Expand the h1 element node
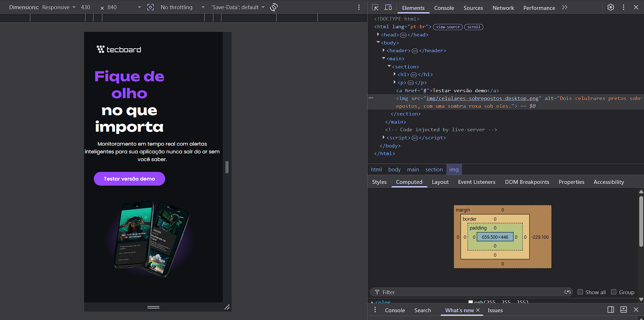644x320 pixels. (394, 74)
